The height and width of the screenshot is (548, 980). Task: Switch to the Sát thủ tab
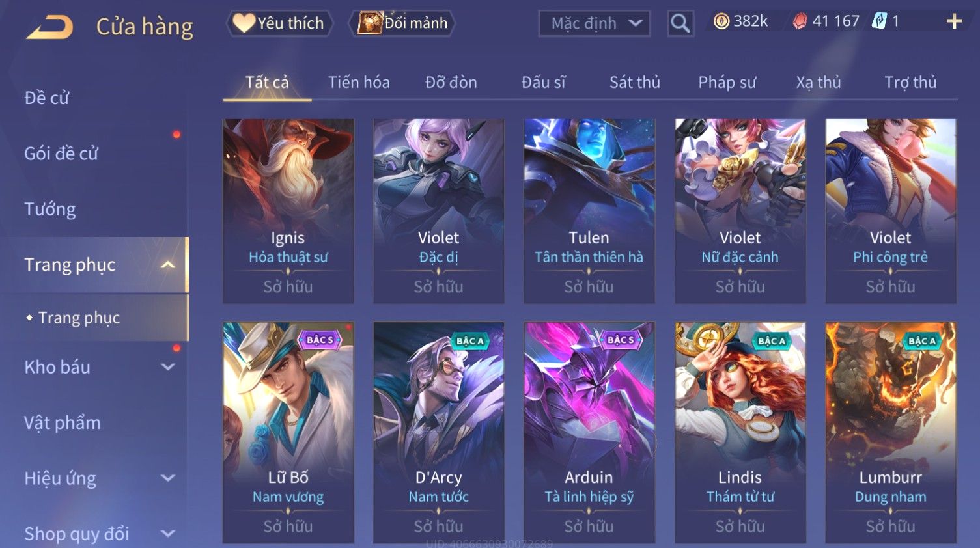click(634, 82)
